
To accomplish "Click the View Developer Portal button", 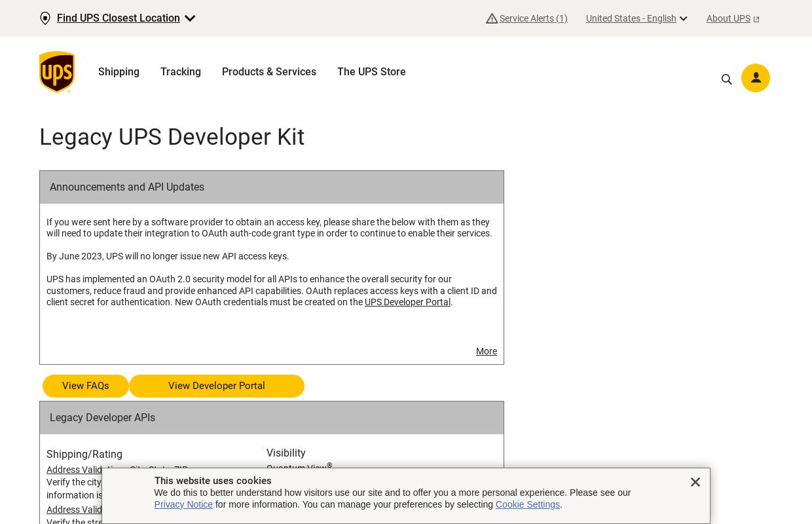I will click(217, 386).
